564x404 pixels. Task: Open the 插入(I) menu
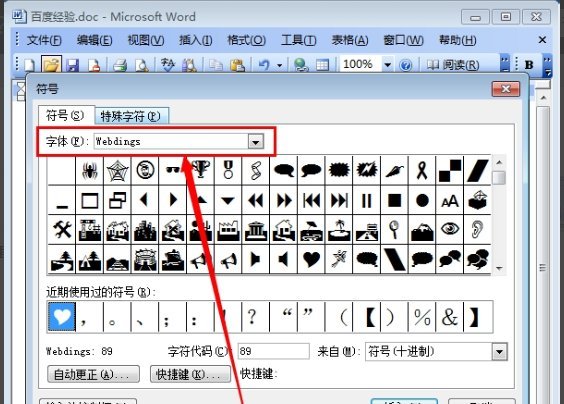click(196, 40)
